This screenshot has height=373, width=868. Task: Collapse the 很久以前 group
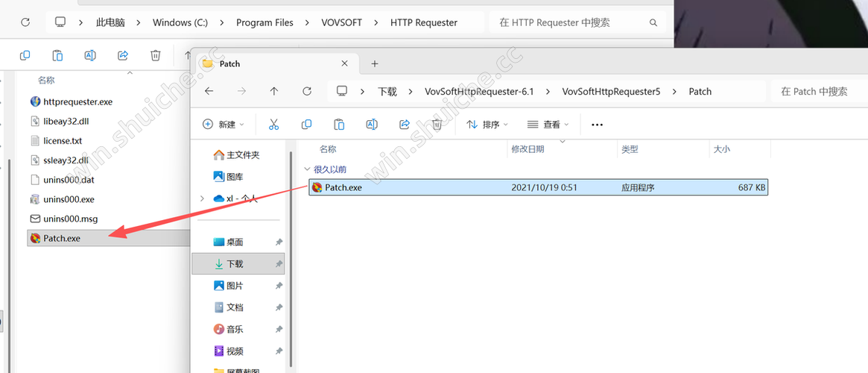point(307,169)
